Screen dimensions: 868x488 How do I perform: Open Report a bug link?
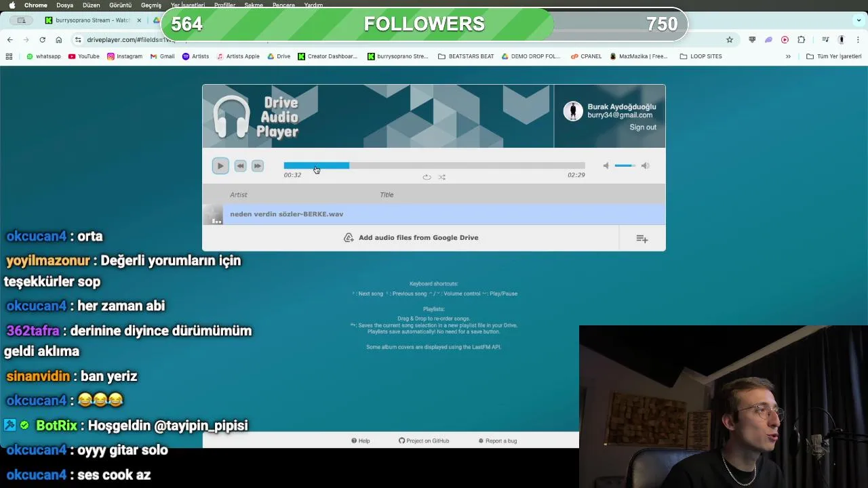[x=498, y=441]
